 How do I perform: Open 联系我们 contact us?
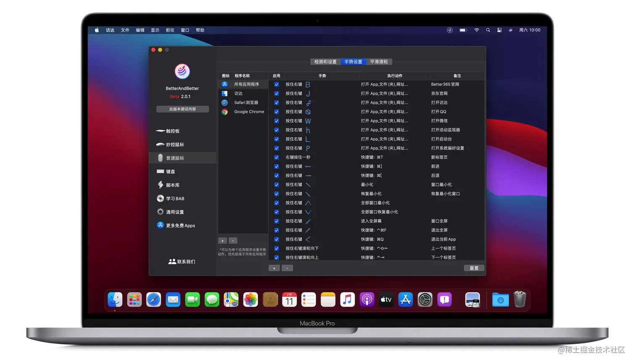[182, 262]
